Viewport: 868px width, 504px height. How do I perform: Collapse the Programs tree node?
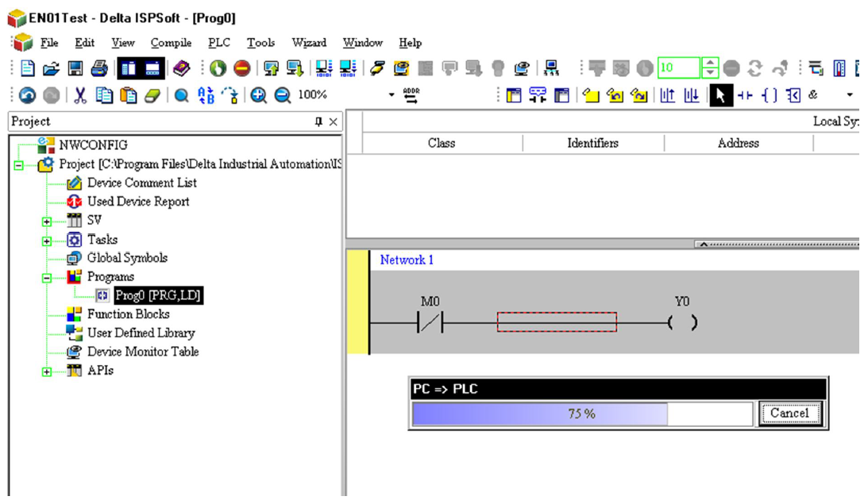click(x=47, y=278)
